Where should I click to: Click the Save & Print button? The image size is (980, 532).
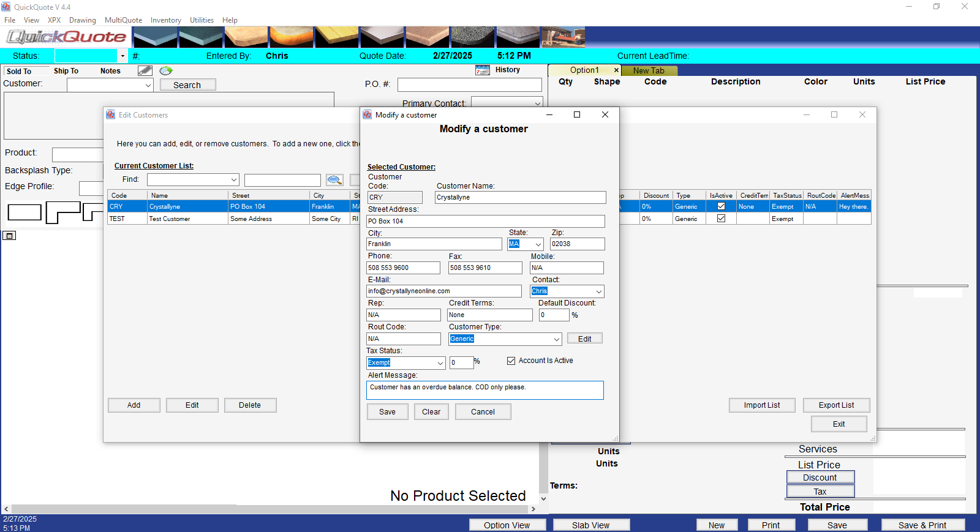click(923, 525)
